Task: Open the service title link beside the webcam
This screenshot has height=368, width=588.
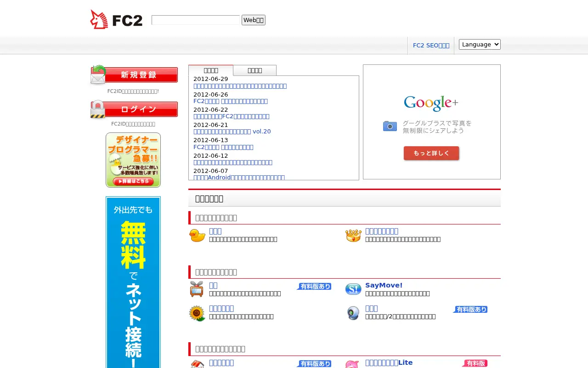Action: pos(371,308)
